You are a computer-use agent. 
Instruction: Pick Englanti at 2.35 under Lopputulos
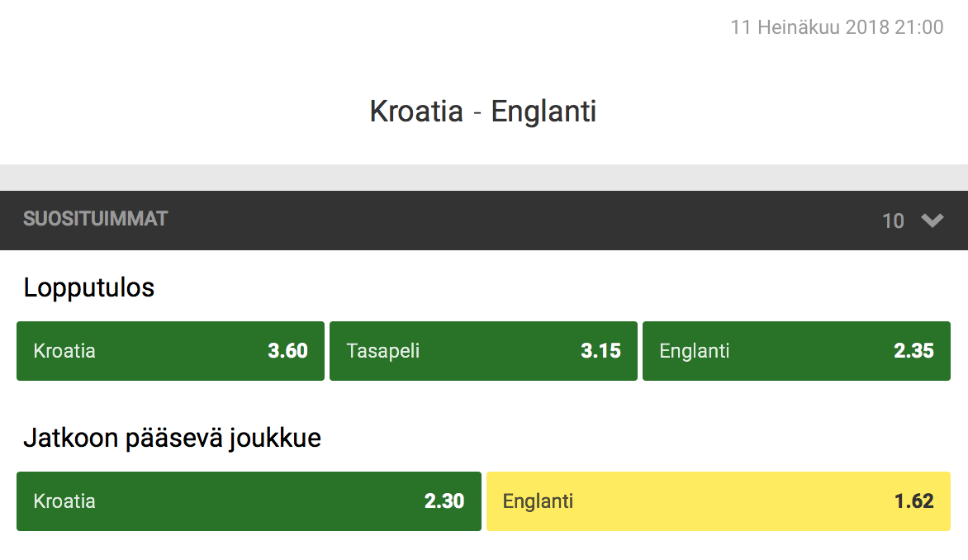796,351
